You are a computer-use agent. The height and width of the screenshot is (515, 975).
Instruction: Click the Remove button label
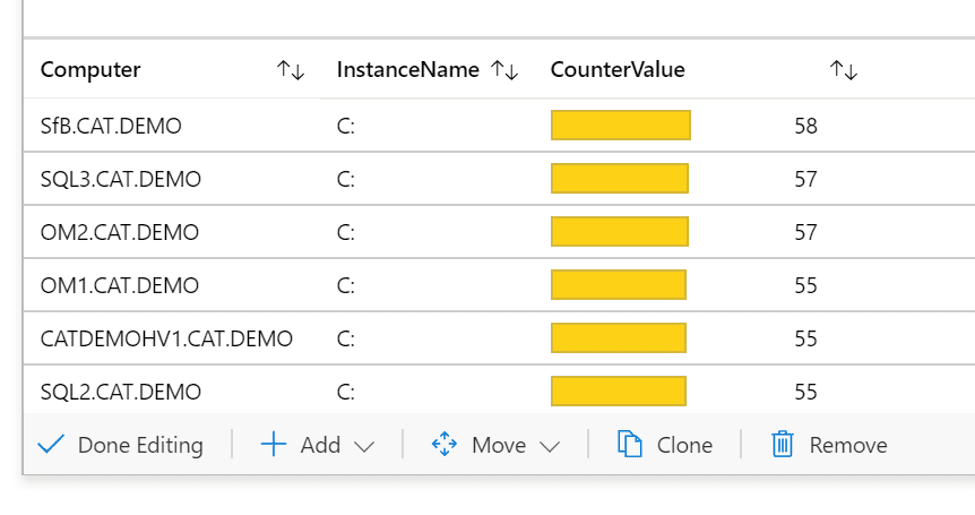848,445
